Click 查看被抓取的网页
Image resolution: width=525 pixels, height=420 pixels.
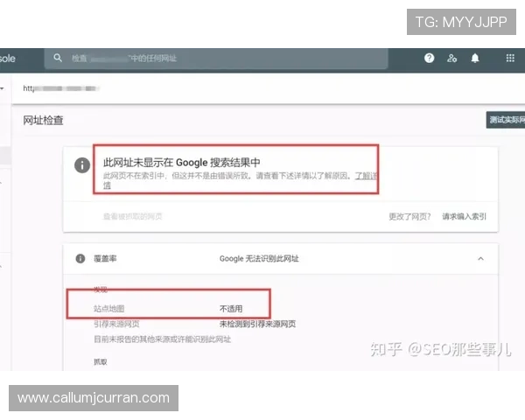133,217
